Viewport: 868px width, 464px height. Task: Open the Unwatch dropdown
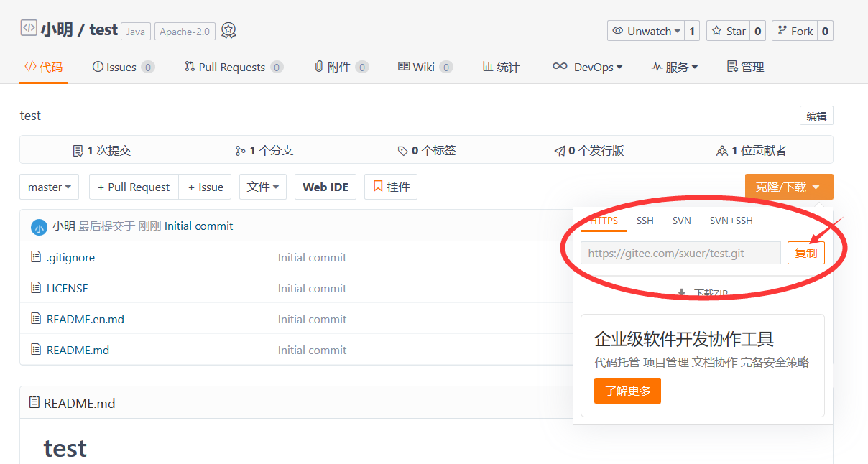[x=646, y=31]
